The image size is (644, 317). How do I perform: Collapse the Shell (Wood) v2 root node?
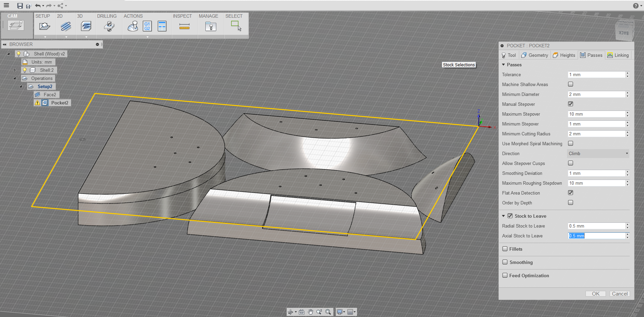click(x=9, y=54)
